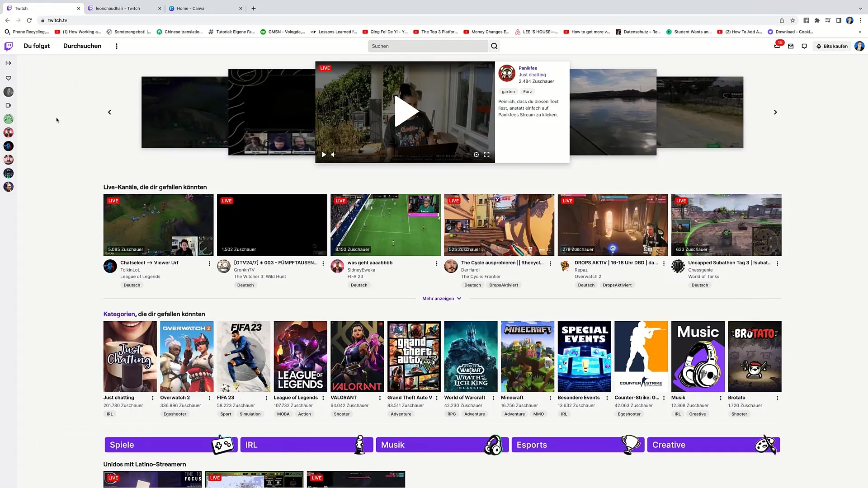The width and height of the screenshot is (868, 488).
Task: Open featured player settings gear
Action: click(x=476, y=155)
